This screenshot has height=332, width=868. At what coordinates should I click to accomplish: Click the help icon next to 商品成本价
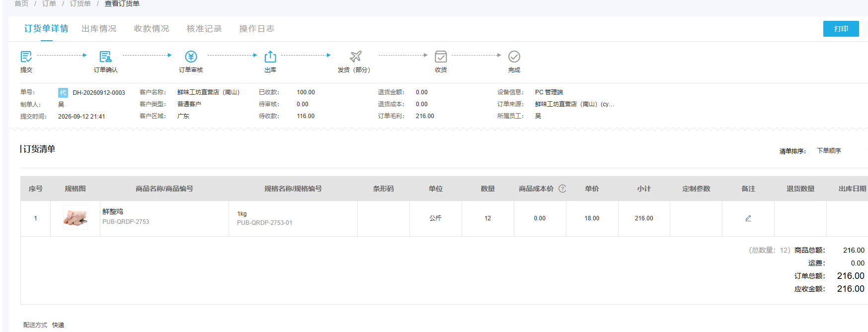(x=562, y=189)
